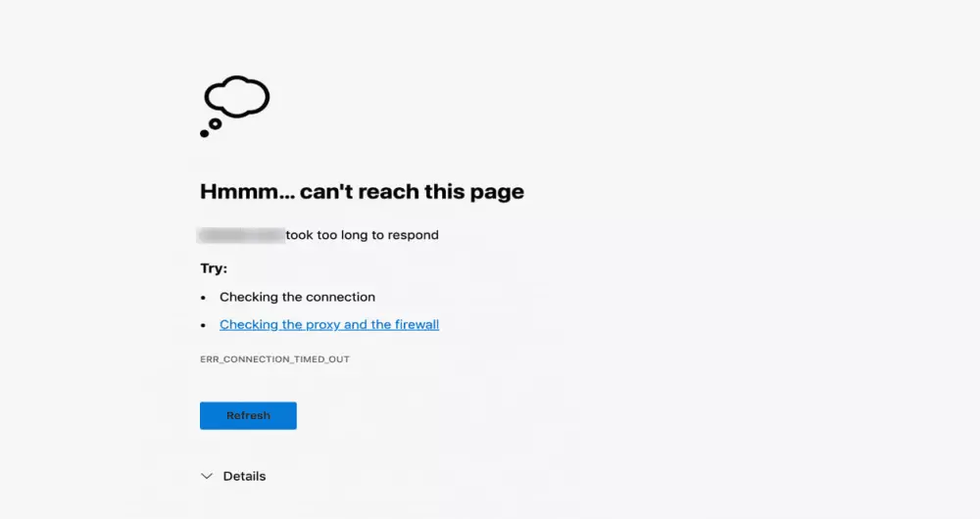980x519 pixels.
Task: Click the "Try:" label
Action: coord(214,268)
